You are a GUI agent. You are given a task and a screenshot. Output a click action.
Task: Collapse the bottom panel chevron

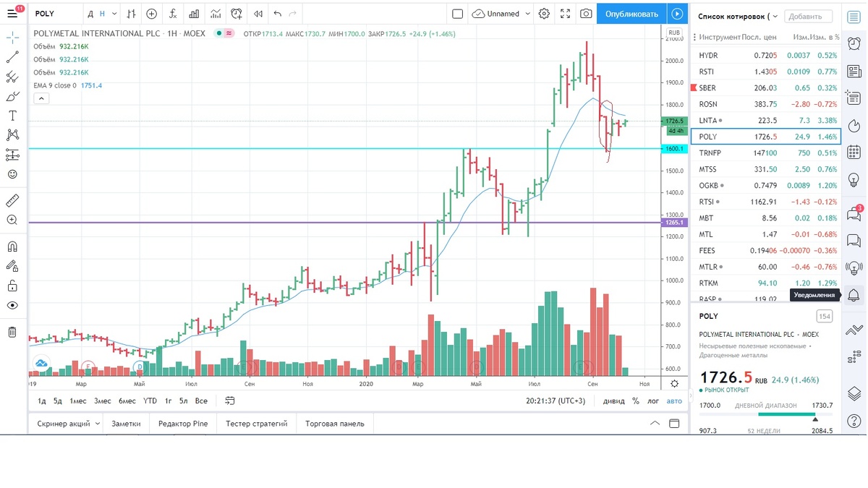click(655, 424)
